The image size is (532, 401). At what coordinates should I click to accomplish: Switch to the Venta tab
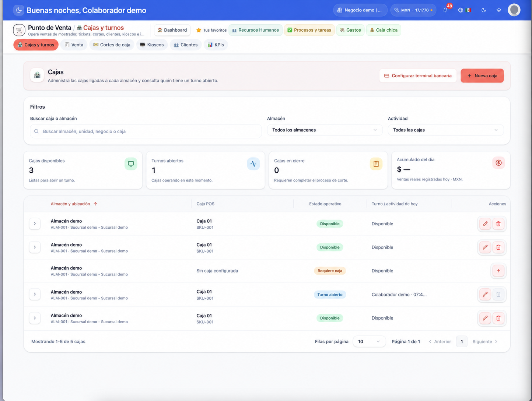point(74,45)
